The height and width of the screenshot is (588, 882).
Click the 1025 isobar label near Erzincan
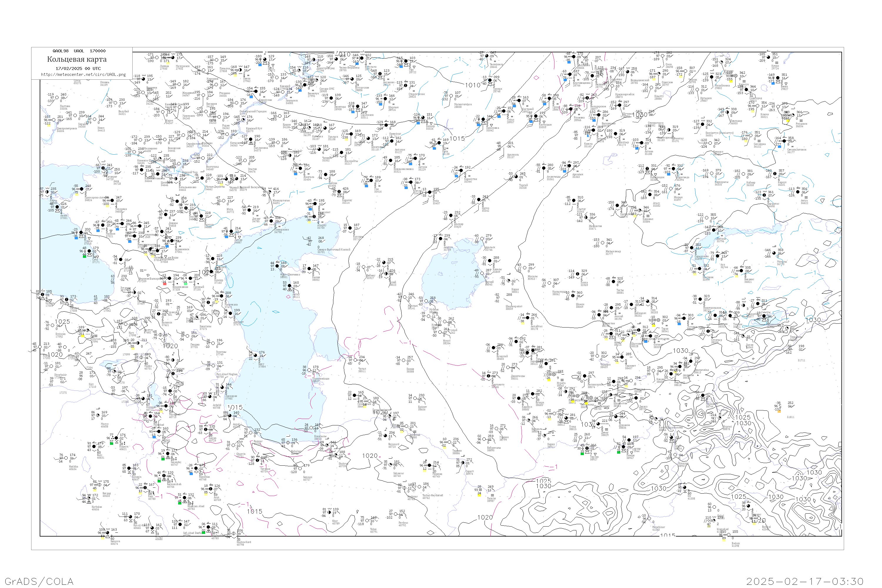62,322
